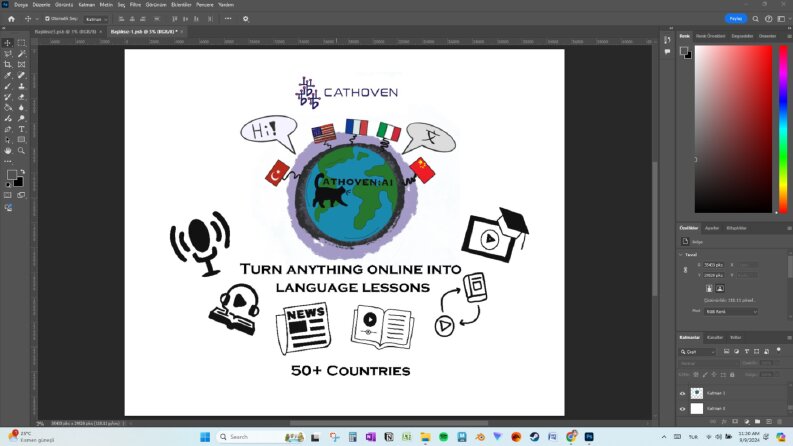The width and height of the screenshot is (793, 446).
Task: Select the Frame tool
Action: point(21,65)
